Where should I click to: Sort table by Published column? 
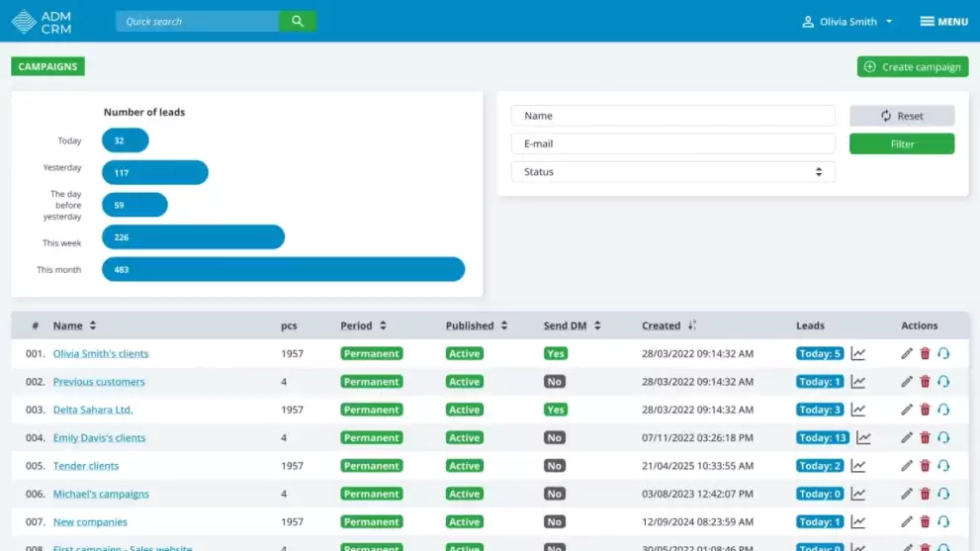(477, 325)
